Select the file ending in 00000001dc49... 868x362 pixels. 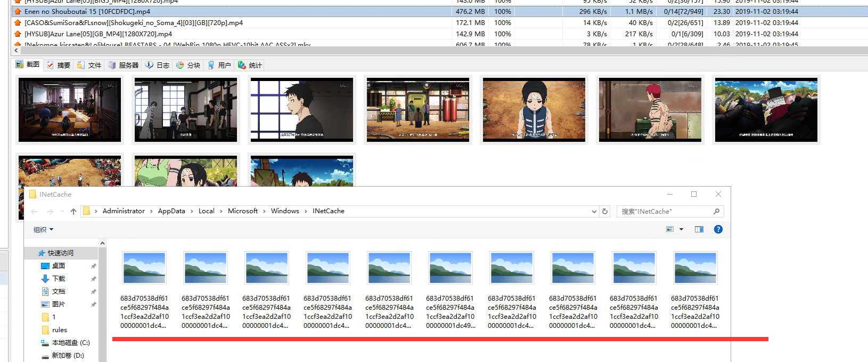(x=450, y=291)
